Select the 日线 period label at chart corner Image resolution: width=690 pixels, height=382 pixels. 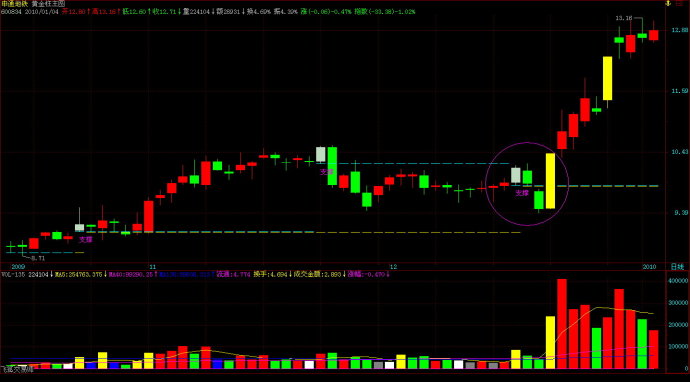pos(677,267)
